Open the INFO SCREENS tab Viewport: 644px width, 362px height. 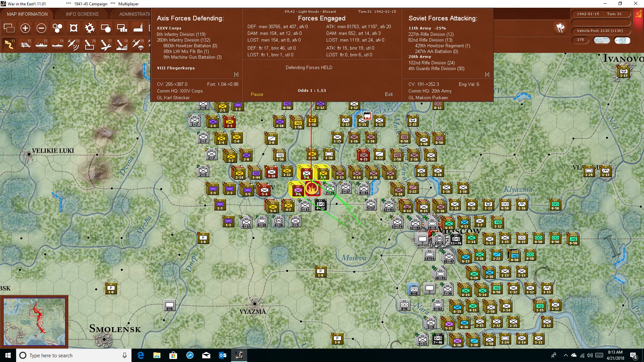pyautogui.click(x=82, y=14)
